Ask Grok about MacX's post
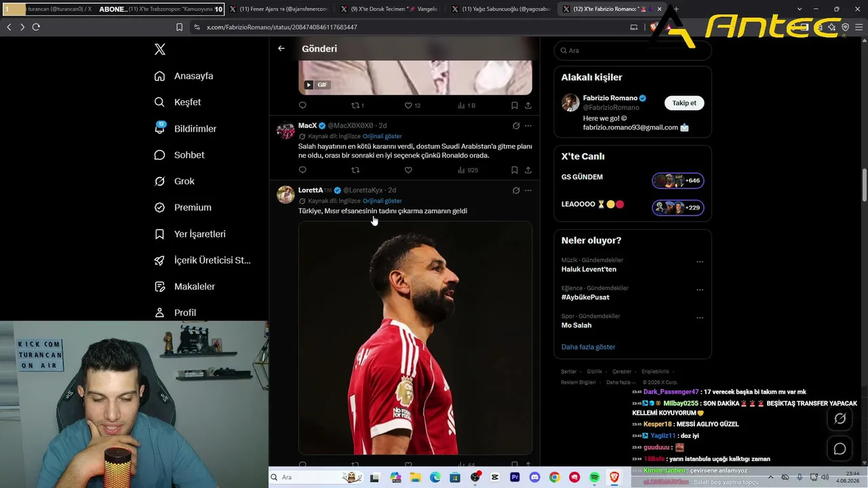 coord(516,125)
